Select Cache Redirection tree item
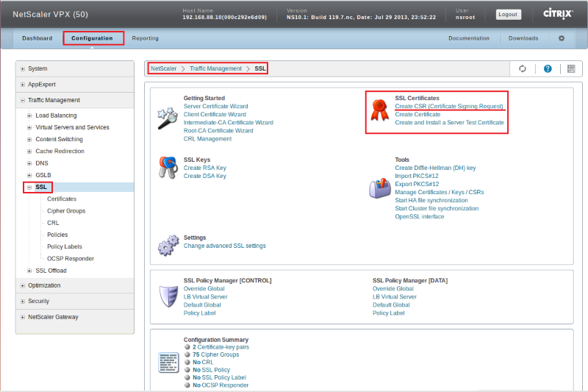Image resolution: width=588 pixels, height=392 pixels. click(60, 152)
